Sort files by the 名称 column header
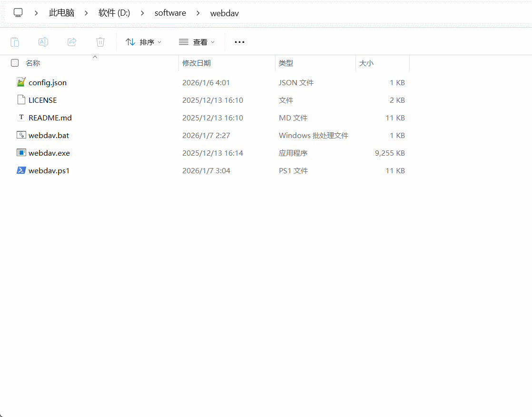532x417 pixels. coord(33,63)
